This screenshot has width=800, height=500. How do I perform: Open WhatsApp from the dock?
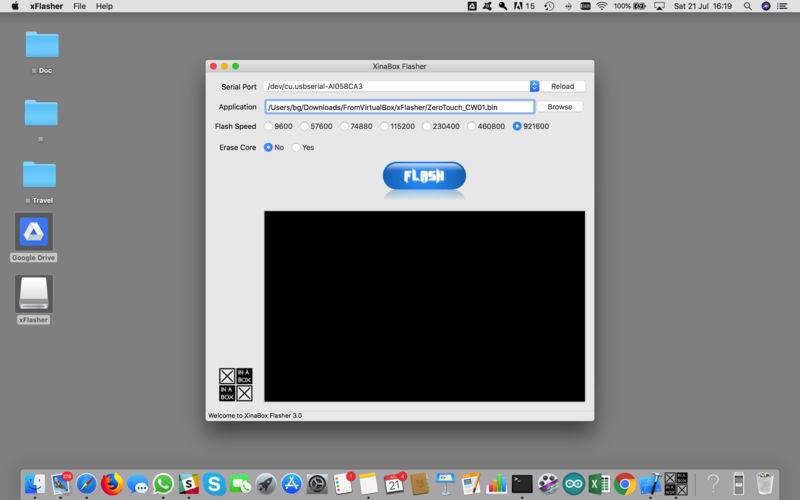pyautogui.click(x=163, y=484)
